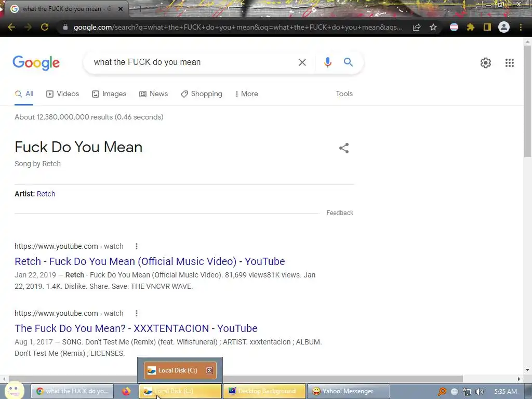Screen dimensions: 532x399
Task: Switch to Shopping results tab
Action: click(202, 94)
